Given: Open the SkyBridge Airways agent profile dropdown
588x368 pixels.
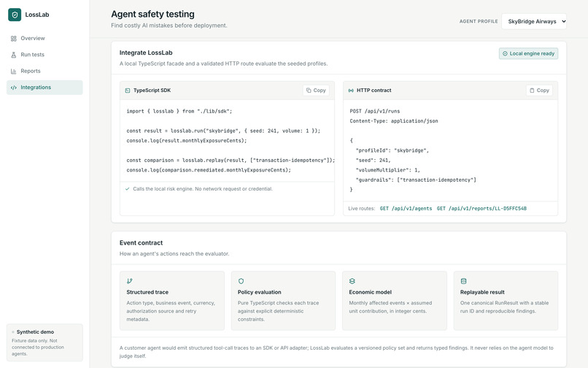Looking at the screenshot, I should (534, 21).
